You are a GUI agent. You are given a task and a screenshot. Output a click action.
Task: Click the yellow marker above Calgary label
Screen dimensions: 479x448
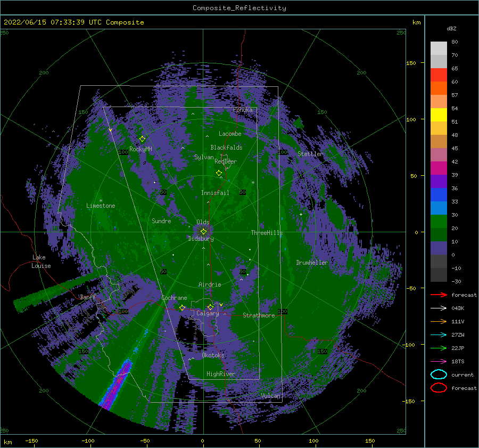[x=210, y=307]
